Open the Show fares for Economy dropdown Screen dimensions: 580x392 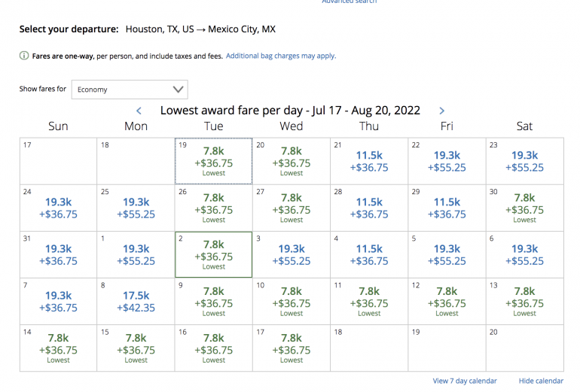pos(129,90)
